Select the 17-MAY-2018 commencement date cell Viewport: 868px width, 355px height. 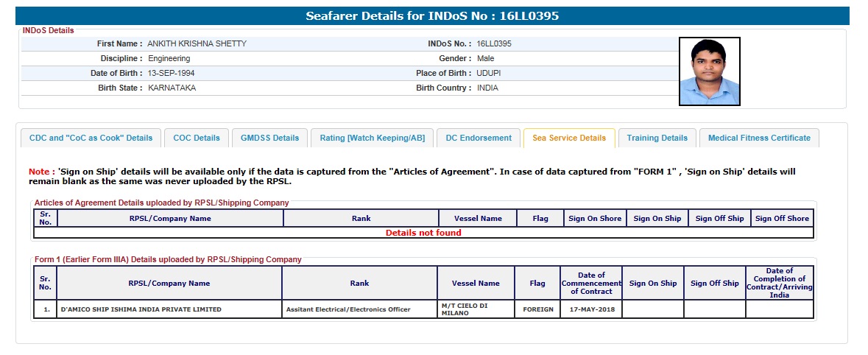pyautogui.click(x=590, y=309)
